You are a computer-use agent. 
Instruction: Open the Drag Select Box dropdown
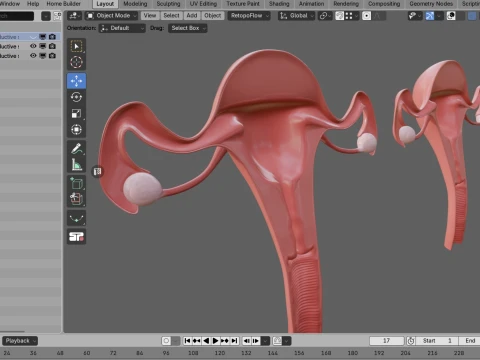[188, 28]
